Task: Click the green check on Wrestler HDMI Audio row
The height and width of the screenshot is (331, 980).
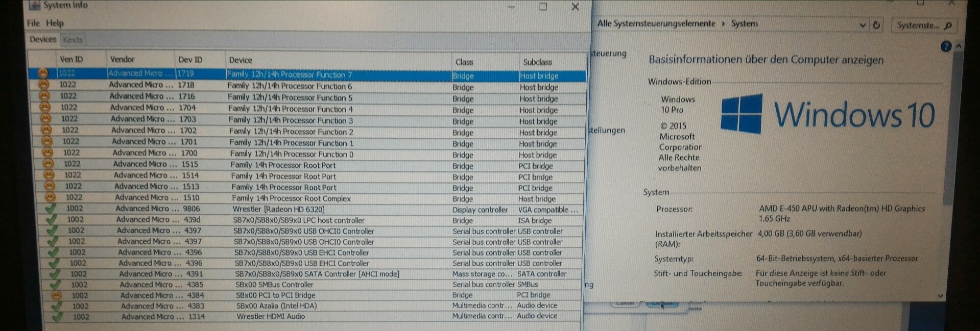Action: click(x=57, y=317)
